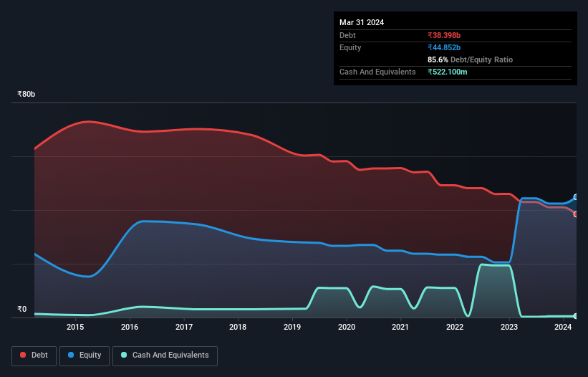Toggle the Debt series legend button
This screenshot has height=377, width=588.
tap(34, 355)
